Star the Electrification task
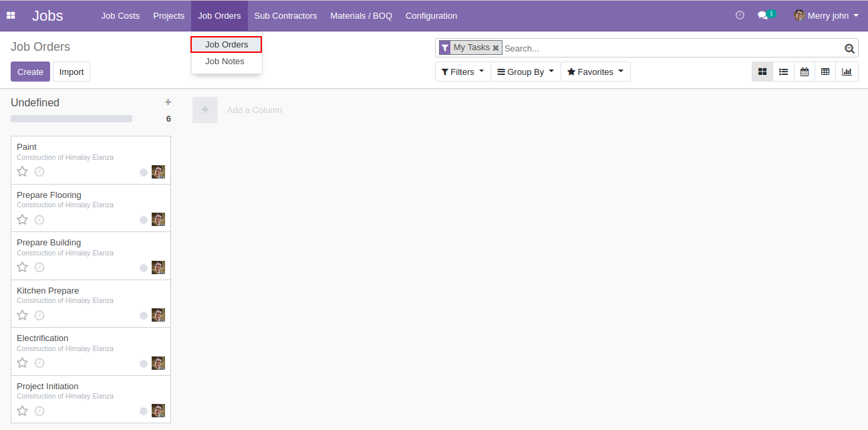 22,363
